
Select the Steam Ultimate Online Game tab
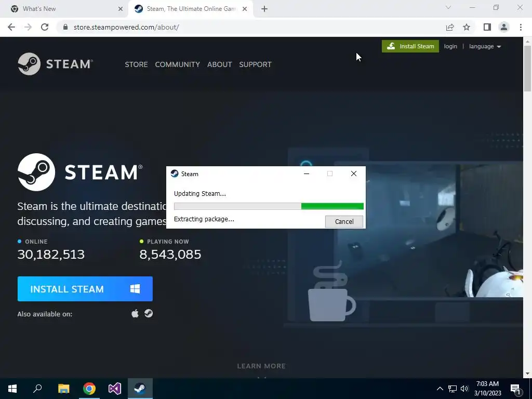pos(191,9)
